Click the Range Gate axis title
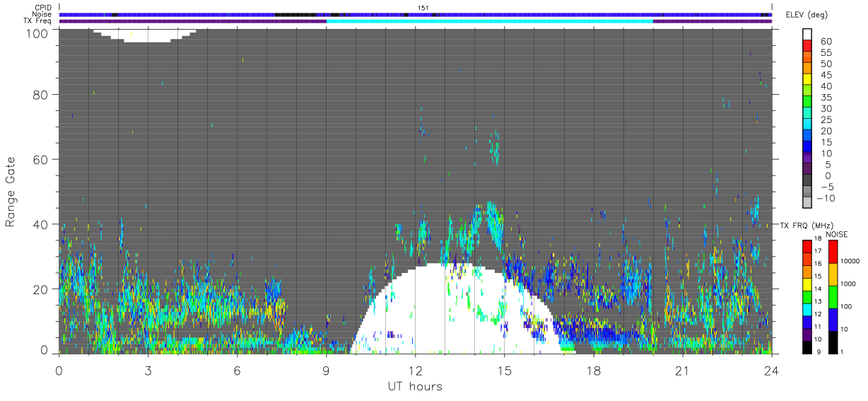Viewport: 868px width, 401px height. click(x=11, y=192)
